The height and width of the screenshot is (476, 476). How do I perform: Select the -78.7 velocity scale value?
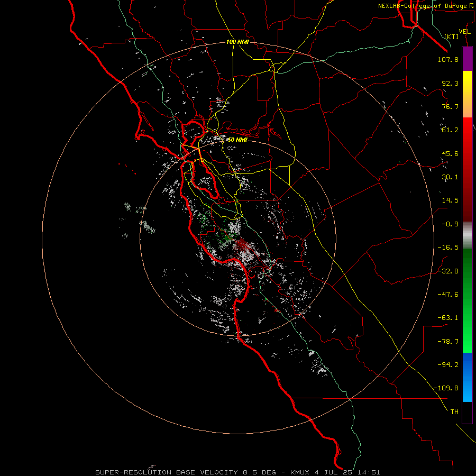point(448,342)
